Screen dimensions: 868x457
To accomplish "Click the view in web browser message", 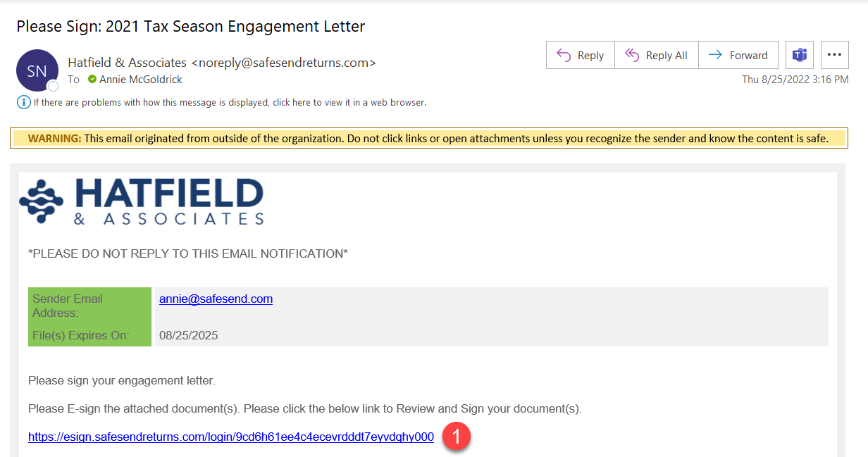I will click(x=230, y=102).
